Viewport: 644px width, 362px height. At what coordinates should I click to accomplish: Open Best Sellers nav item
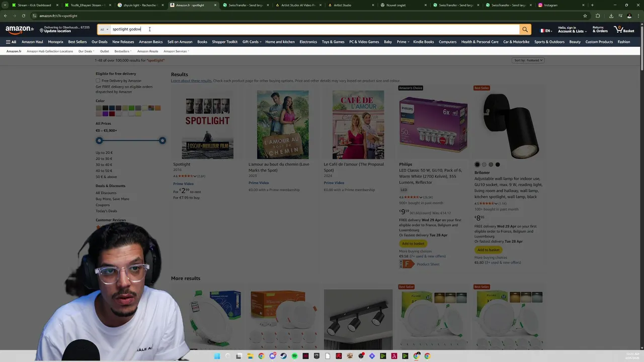click(77, 42)
